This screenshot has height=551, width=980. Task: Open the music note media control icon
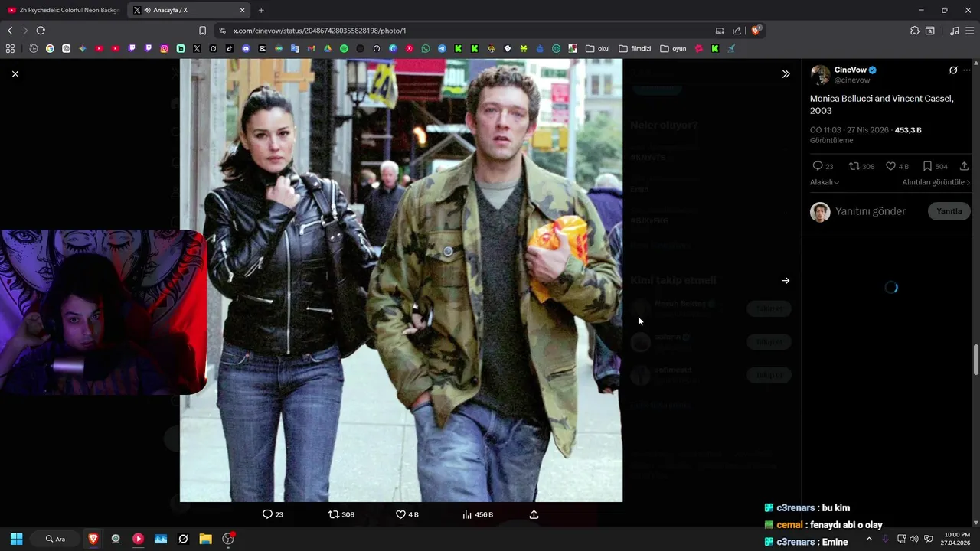click(954, 31)
